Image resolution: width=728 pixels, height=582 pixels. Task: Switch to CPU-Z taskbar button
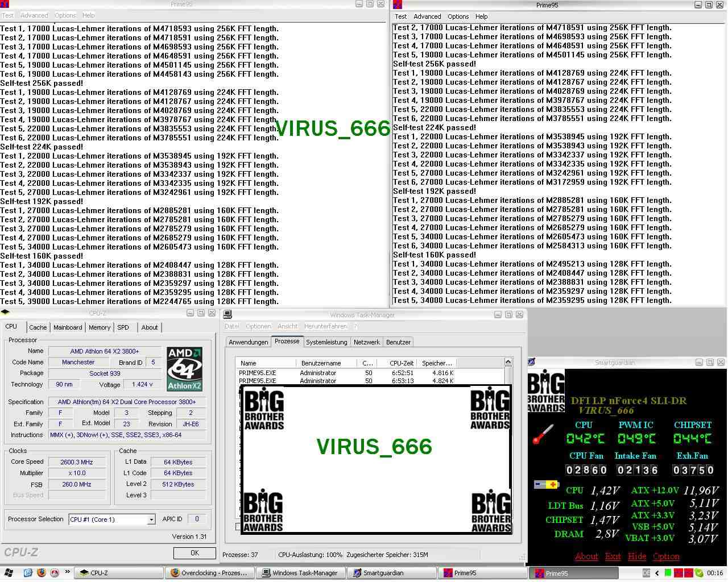coord(119,573)
